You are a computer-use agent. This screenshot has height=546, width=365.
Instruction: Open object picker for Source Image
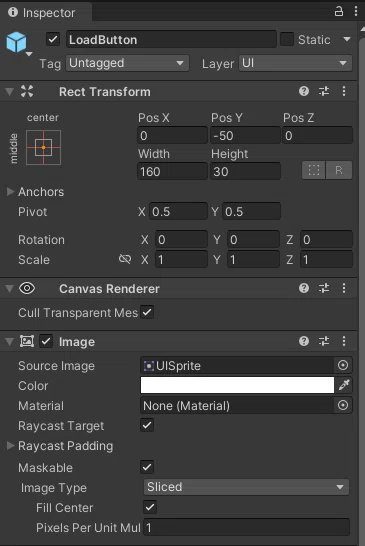click(343, 365)
